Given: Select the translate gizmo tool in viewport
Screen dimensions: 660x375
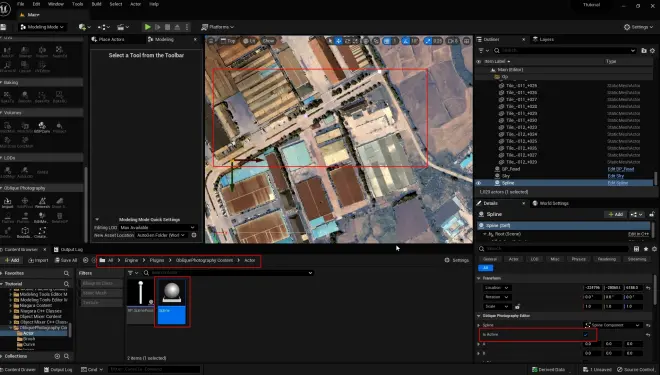Looking at the screenshot, I should pyautogui.click(x=339, y=41).
